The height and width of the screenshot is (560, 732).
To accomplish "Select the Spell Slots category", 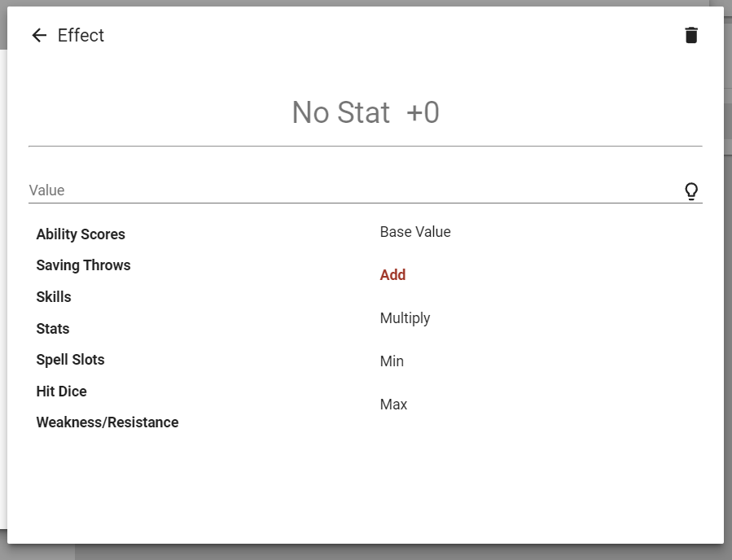I will 70,360.
